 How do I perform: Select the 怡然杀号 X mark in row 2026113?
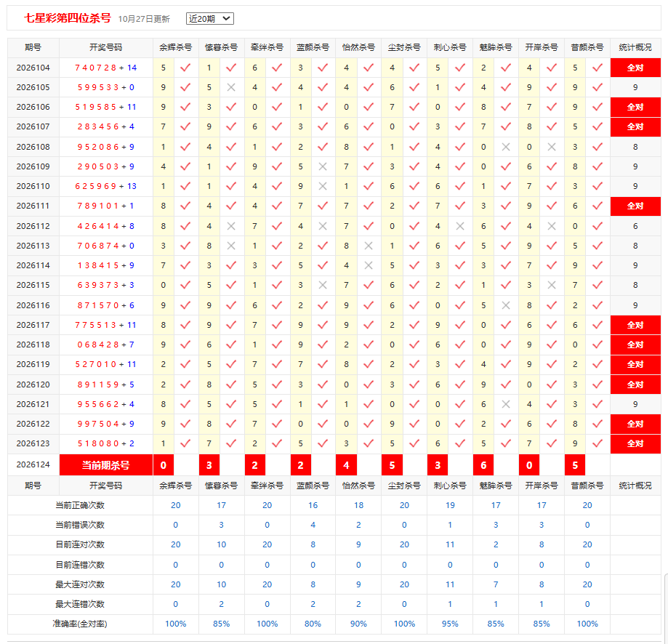pyautogui.click(x=369, y=246)
